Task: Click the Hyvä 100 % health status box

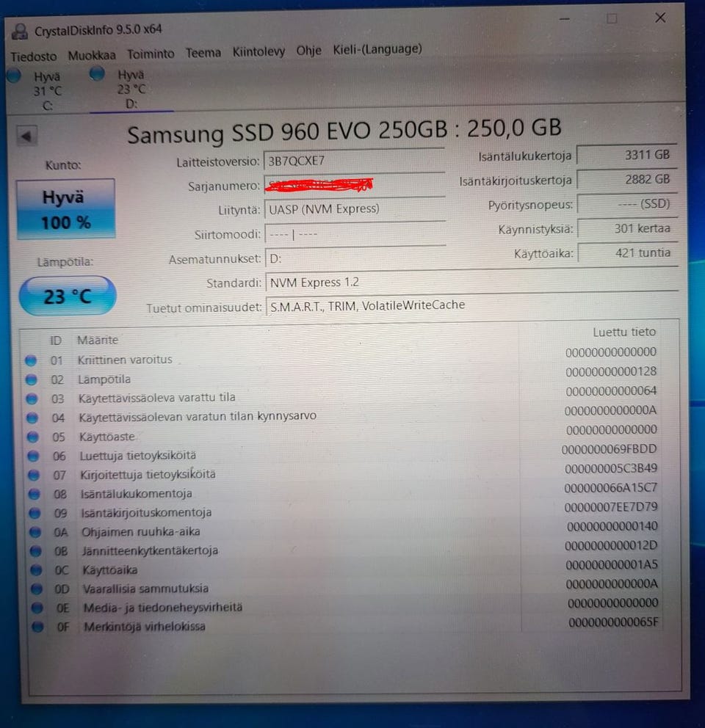Action: 65,209
